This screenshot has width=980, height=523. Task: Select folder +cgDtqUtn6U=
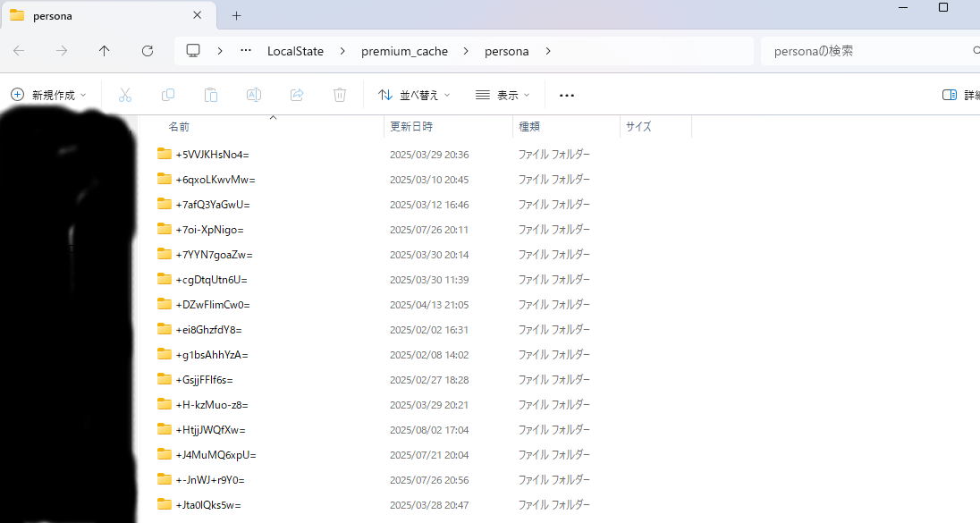(x=211, y=279)
